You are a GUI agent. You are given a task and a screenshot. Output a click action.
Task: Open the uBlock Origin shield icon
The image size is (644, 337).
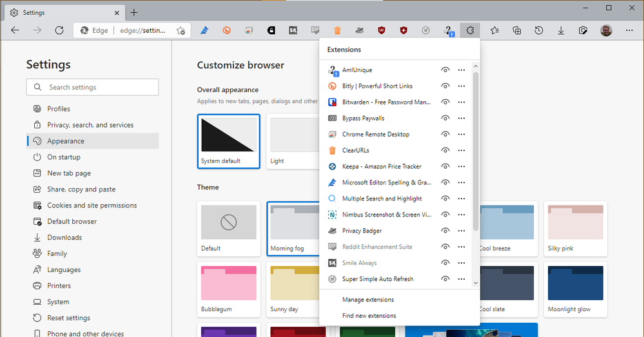382,30
